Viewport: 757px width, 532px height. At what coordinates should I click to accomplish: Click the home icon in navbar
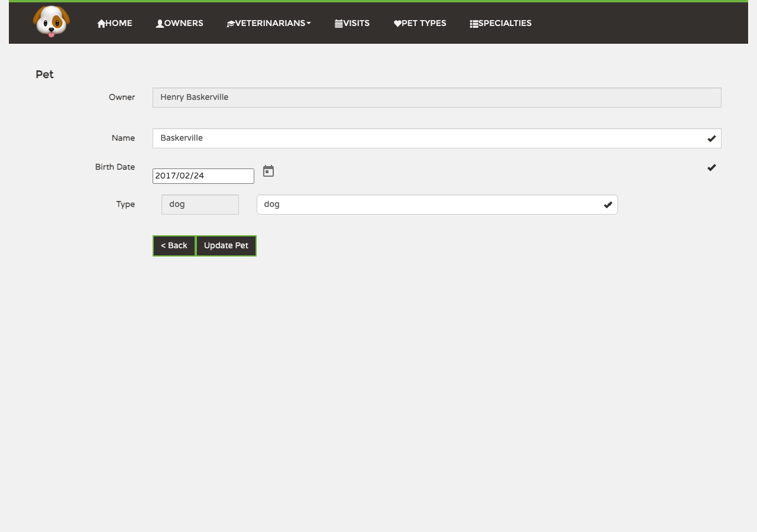pyautogui.click(x=101, y=24)
